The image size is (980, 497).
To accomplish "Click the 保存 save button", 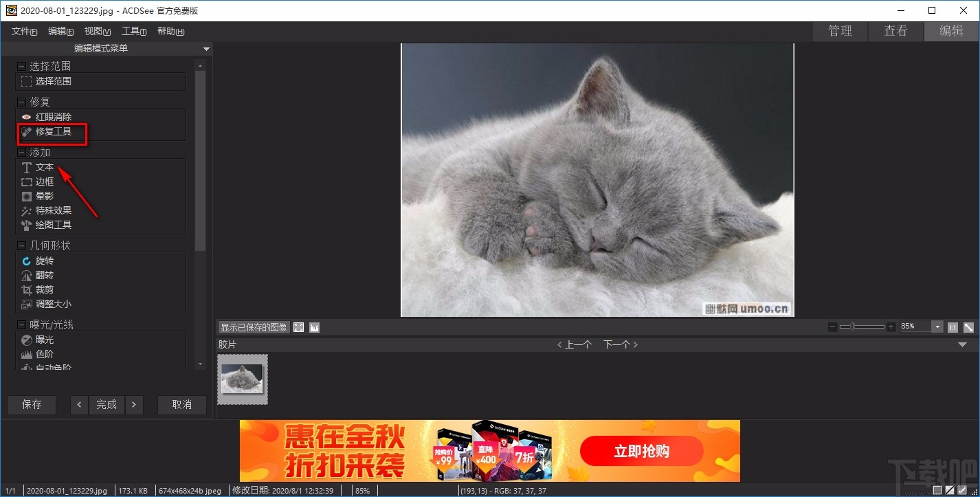I will [31, 404].
